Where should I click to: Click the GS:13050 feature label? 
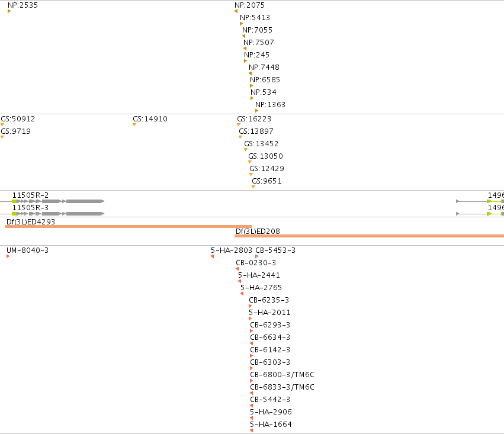[266, 156]
